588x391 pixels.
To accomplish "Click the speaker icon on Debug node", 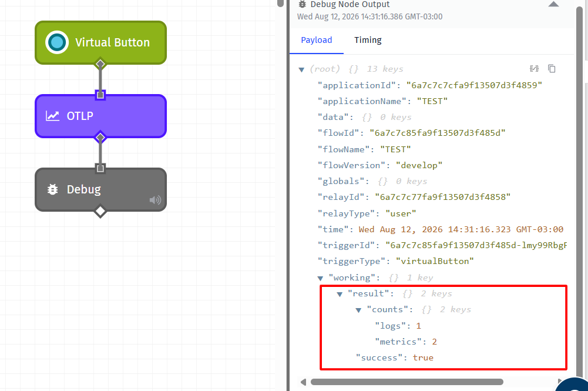I will coord(155,200).
